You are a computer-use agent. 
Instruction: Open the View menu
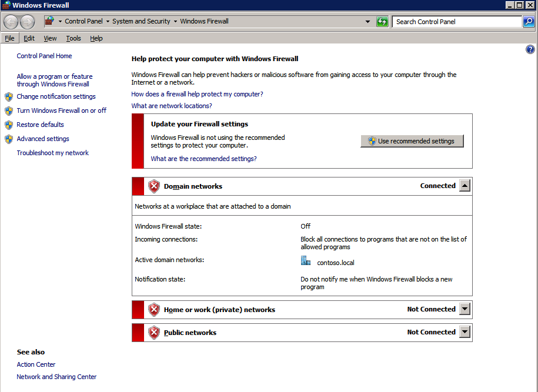50,38
